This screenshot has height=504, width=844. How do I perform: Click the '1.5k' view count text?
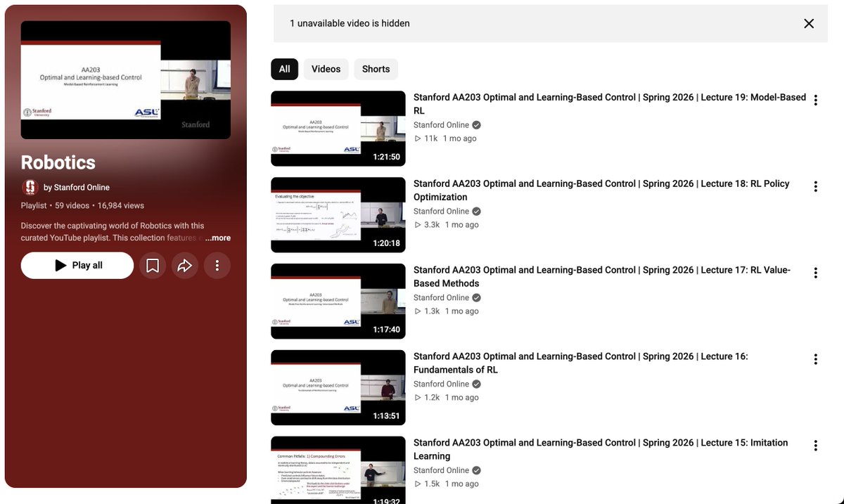(432, 484)
